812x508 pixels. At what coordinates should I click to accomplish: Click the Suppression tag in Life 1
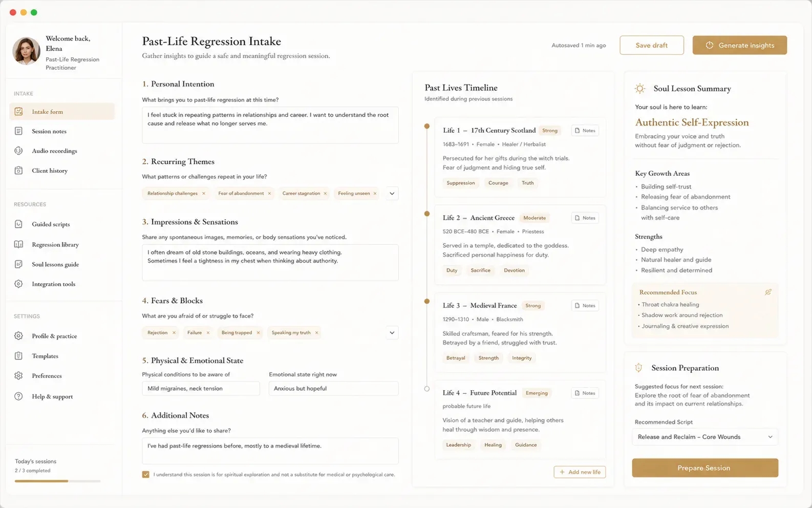pyautogui.click(x=461, y=183)
